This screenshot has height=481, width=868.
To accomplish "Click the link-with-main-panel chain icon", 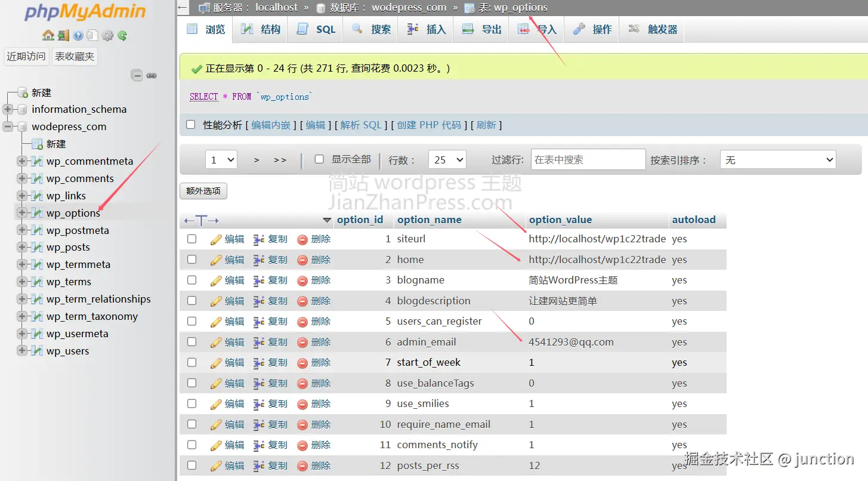I will tap(152, 76).
